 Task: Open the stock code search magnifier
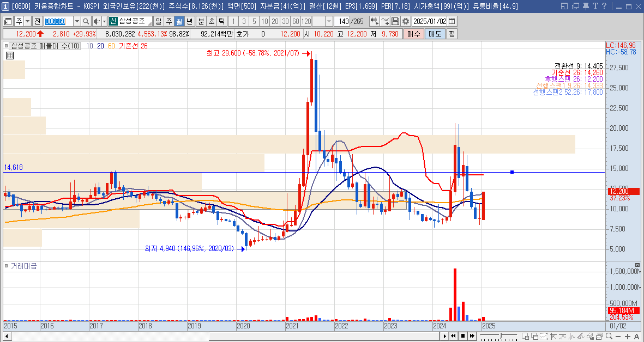(x=86, y=21)
